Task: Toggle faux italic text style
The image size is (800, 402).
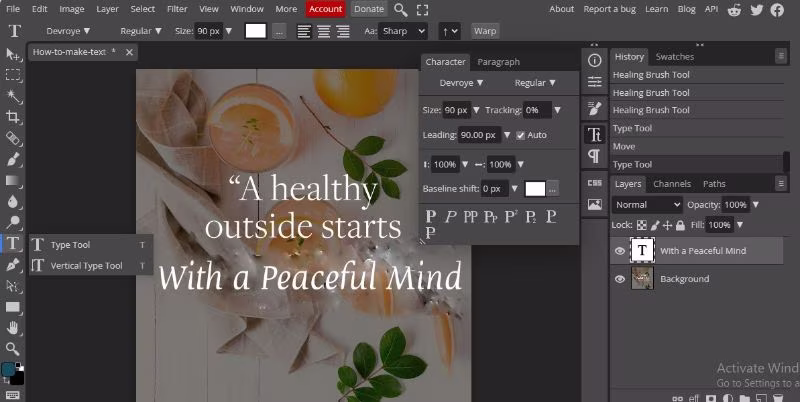Action: tap(449, 216)
